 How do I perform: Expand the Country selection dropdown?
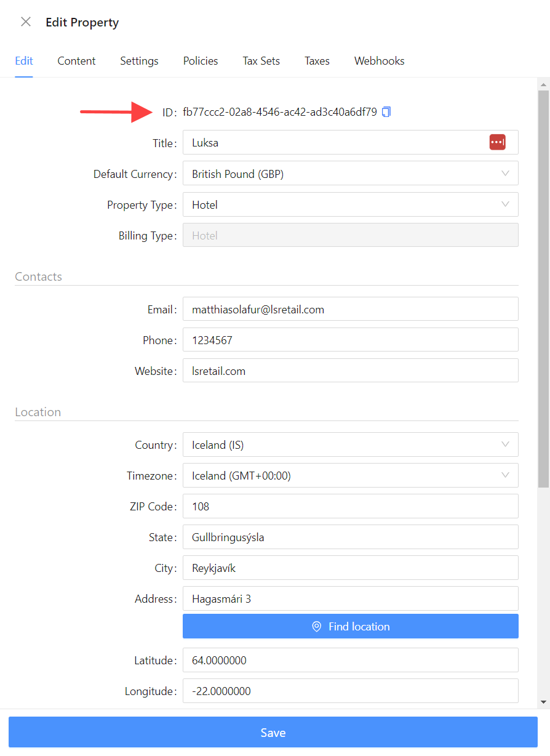505,444
